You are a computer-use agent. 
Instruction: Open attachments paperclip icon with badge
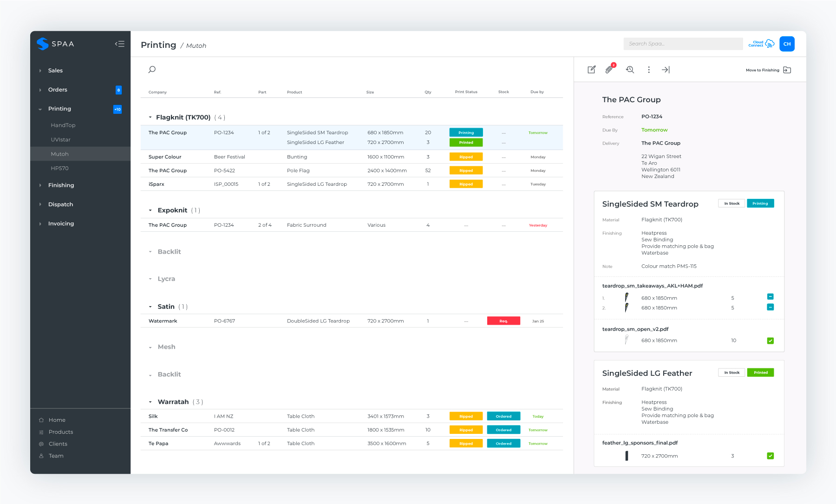pyautogui.click(x=609, y=70)
